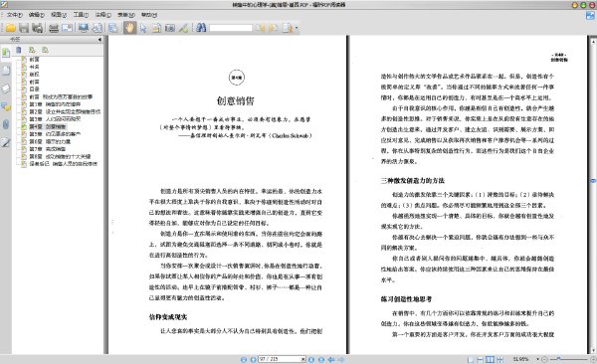
Task: Click the Snapshot camera tool icon
Action: point(170,28)
